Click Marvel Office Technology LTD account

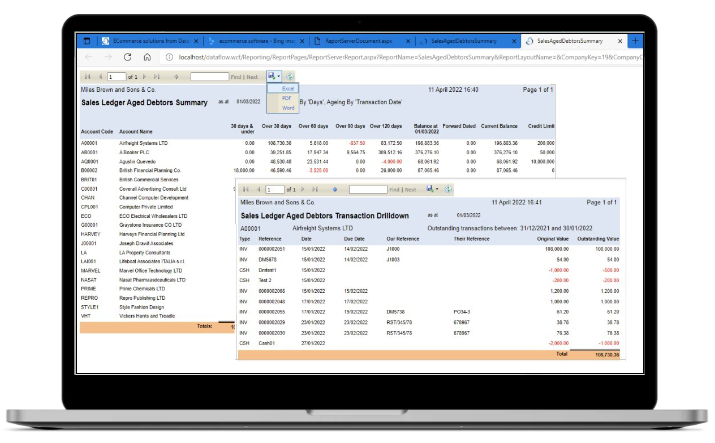click(x=150, y=271)
